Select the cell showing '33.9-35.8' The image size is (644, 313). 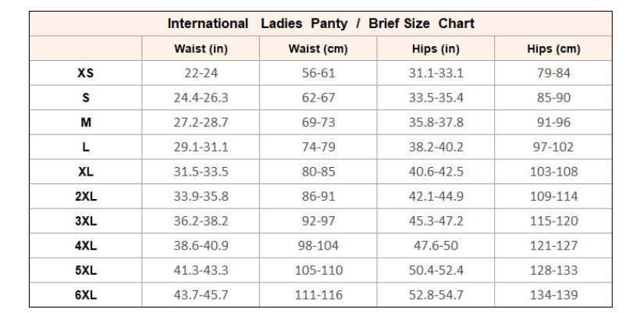click(x=201, y=197)
